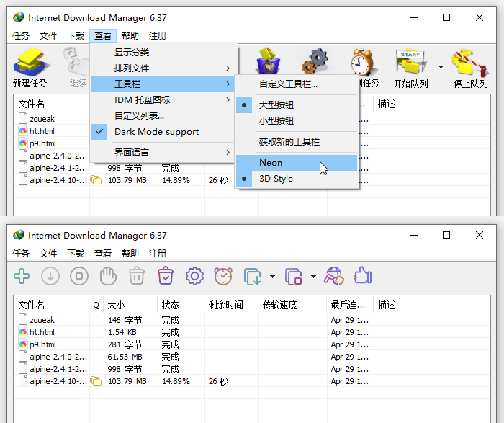Click the grey trash delete icon in Neon toolbar
The width and height of the screenshot is (504, 423).
[x=137, y=276]
